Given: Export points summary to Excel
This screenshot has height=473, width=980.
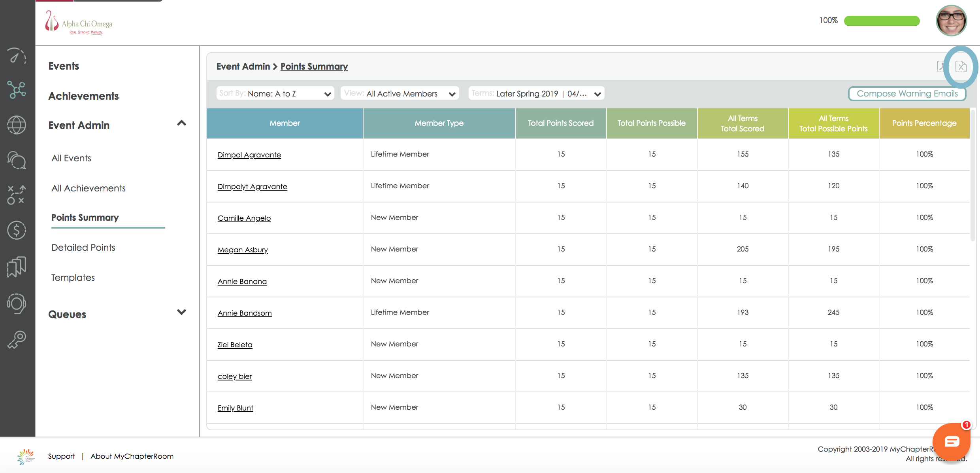Looking at the screenshot, I should [x=961, y=66].
